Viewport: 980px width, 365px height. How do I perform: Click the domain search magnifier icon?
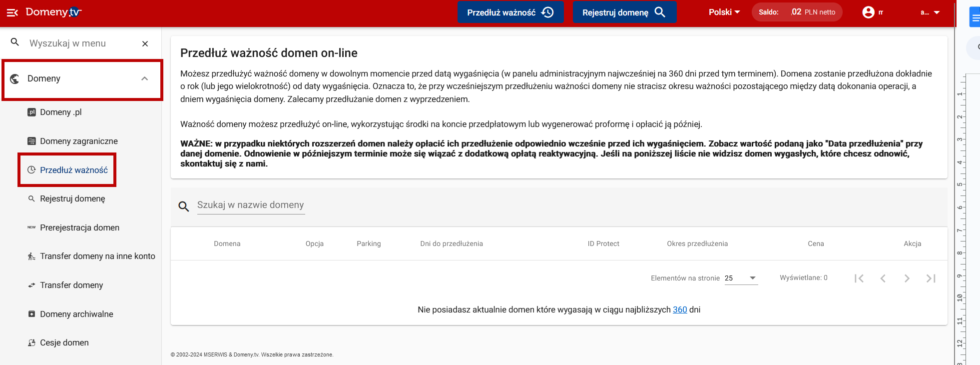click(184, 206)
